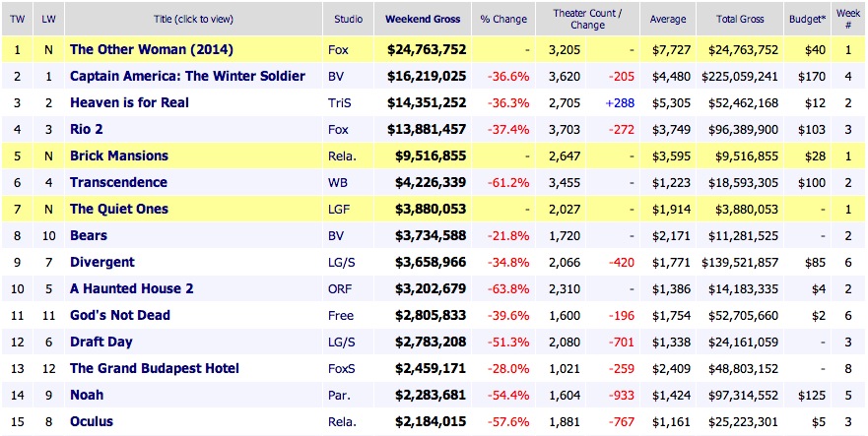Screen dimensions: 868x436
Task: Click the Noah title link
Action: 88,395
